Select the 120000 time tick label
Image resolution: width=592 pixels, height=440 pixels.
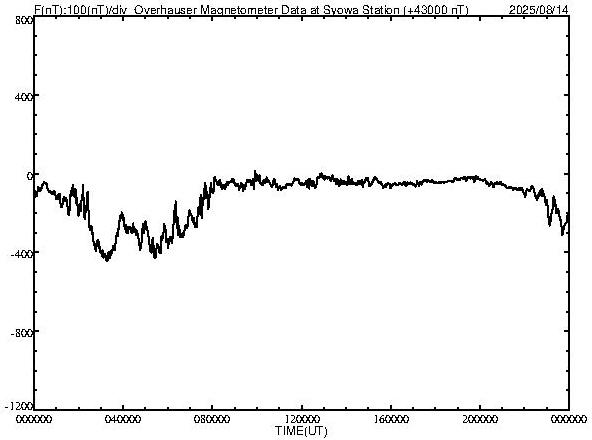pyautogui.click(x=302, y=419)
